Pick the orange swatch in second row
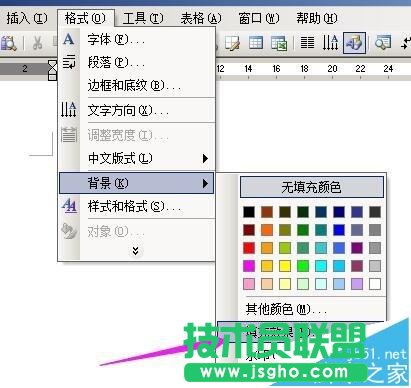This screenshot has height=388, width=411. [267, 230]
